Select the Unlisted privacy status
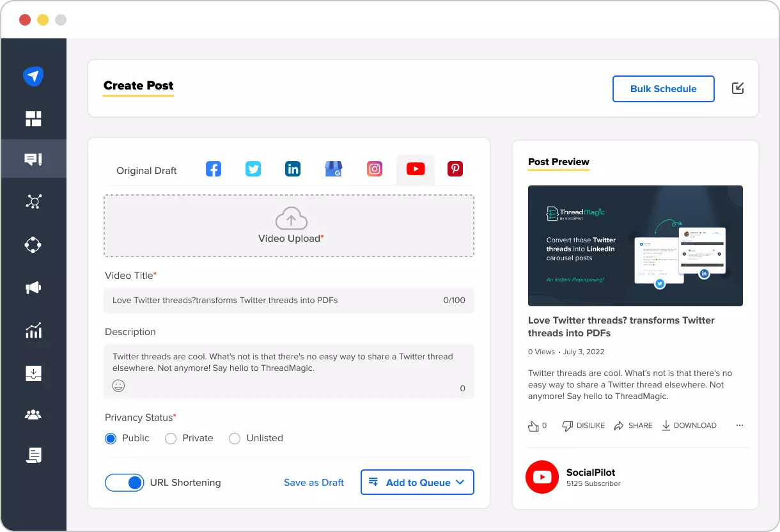The width and height of the screenshot is (780, 532). tap(235, 439)
